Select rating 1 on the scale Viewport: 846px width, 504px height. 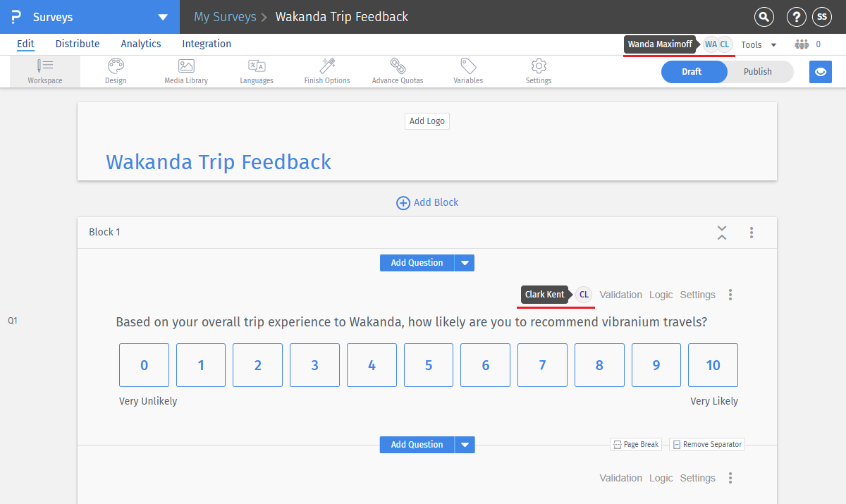[x=201, y=365]
